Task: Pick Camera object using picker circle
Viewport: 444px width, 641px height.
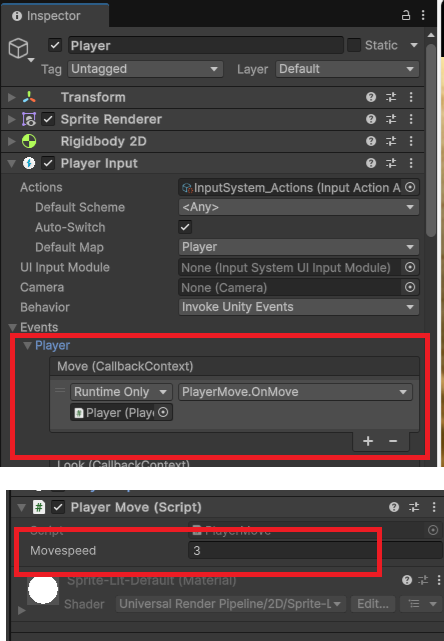Action: pos(410,287)
